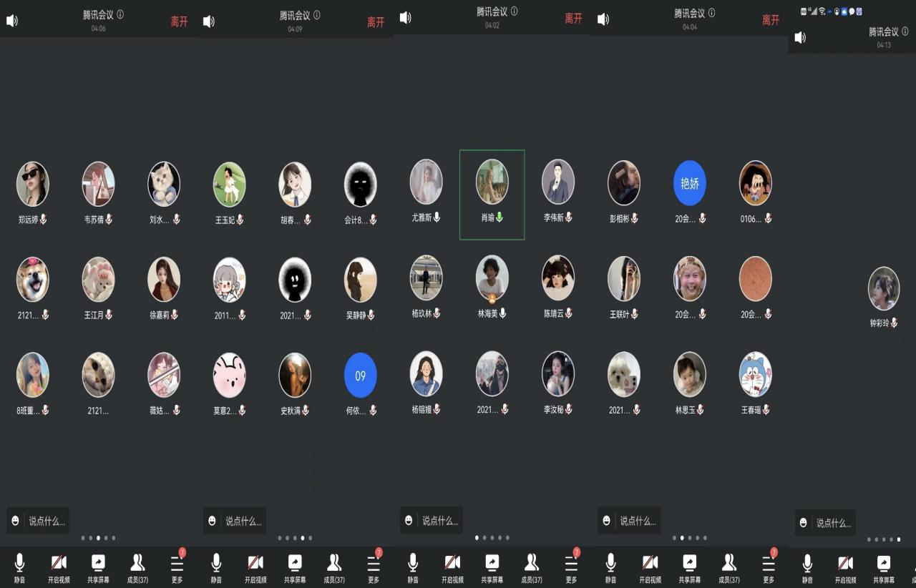The width and height of the screenshot is (916, 588).
Task: Toggle the speaker in the 04:13 meeting
Action: coord(800,37)
